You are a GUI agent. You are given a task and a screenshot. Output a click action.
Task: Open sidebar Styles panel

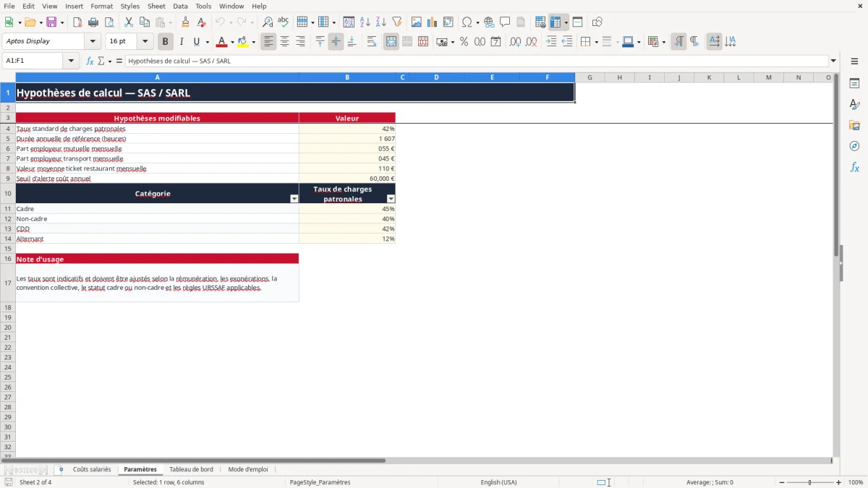(x=854, y=105)
